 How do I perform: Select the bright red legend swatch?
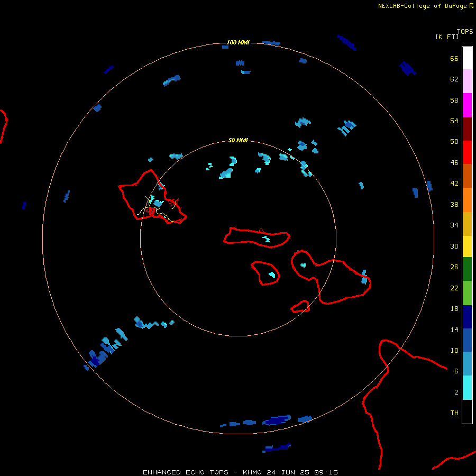(467, 152)
